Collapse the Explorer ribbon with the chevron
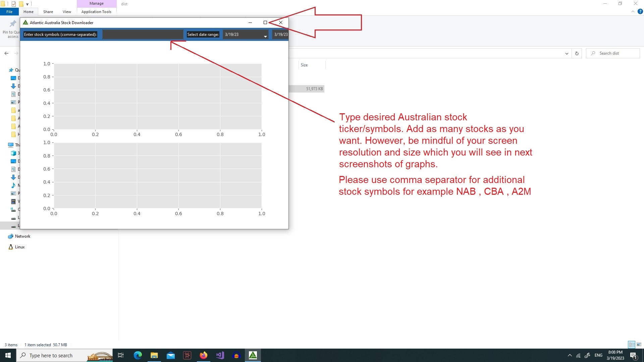This screenshot has height=362, width=644. (633, 11)
